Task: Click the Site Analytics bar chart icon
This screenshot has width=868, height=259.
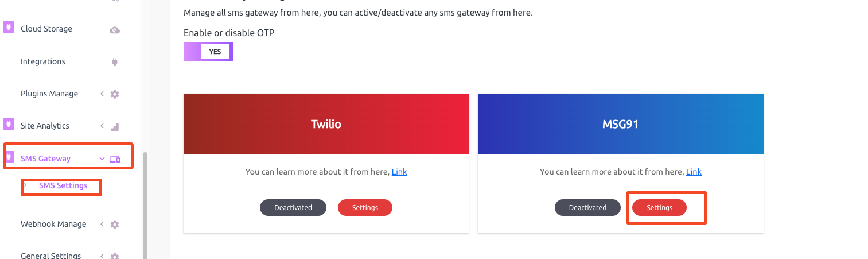Action: [x=115, y=126]
